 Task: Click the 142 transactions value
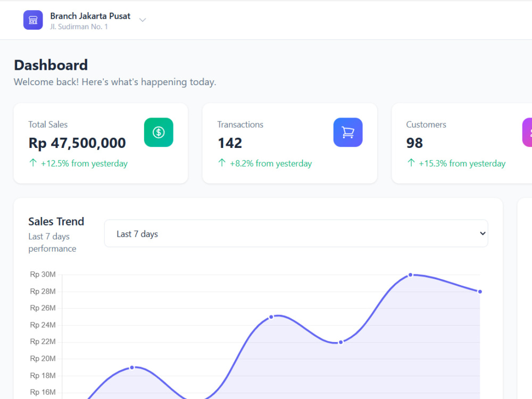pos(230,143)
